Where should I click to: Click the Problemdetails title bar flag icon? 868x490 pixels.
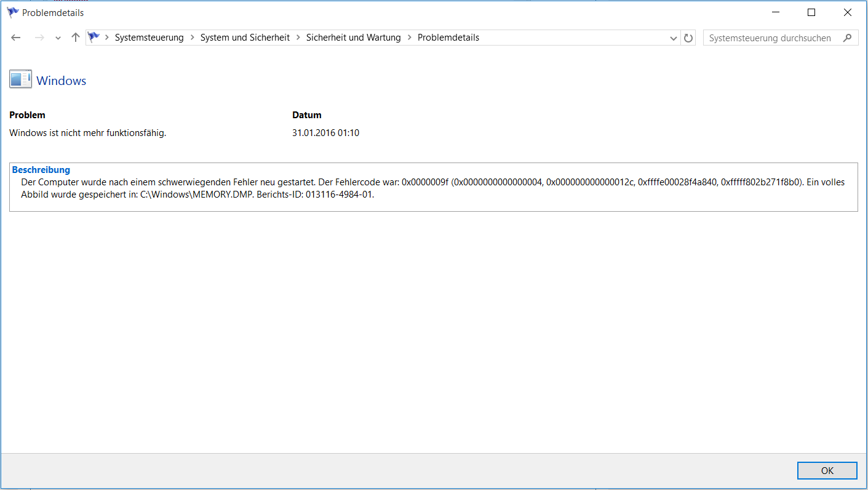point(13,12)
